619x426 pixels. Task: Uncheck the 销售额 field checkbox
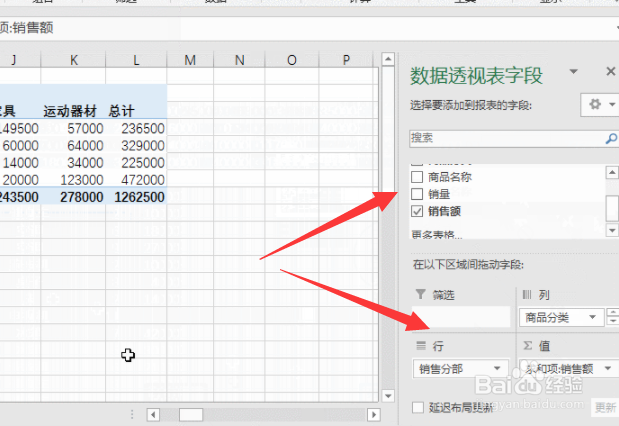click(x=417, y=211)
